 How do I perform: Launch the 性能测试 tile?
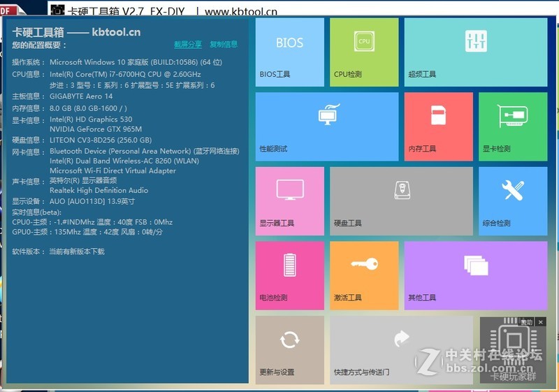[x=327, y=126]
